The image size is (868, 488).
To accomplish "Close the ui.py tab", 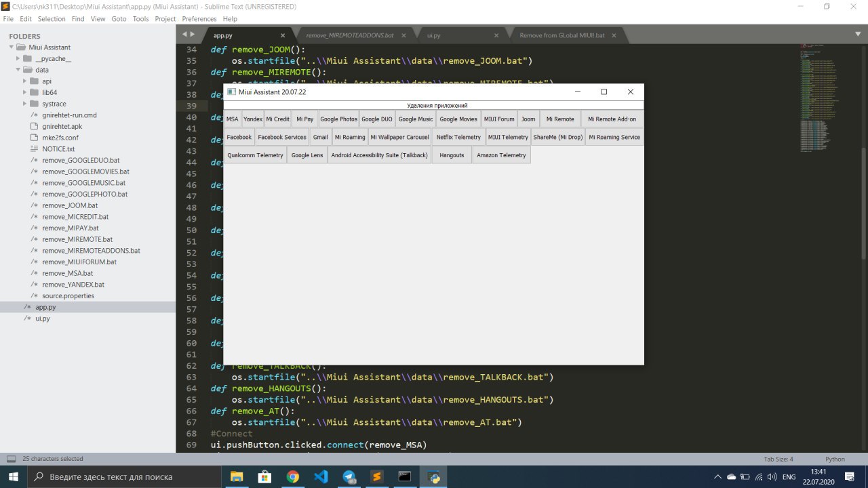I will tap(496, 35).
